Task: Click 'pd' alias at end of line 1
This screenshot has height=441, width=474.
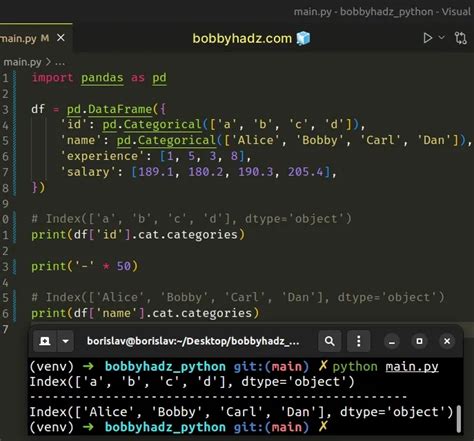Action: pyautogui.click(x=159, y=78)
